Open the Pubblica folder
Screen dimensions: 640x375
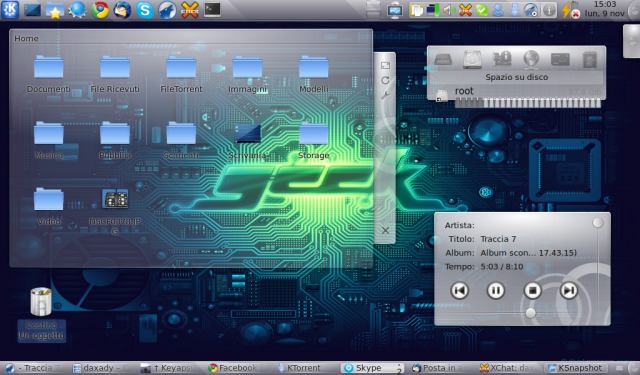pyautogui.click(x=115, y=141)
